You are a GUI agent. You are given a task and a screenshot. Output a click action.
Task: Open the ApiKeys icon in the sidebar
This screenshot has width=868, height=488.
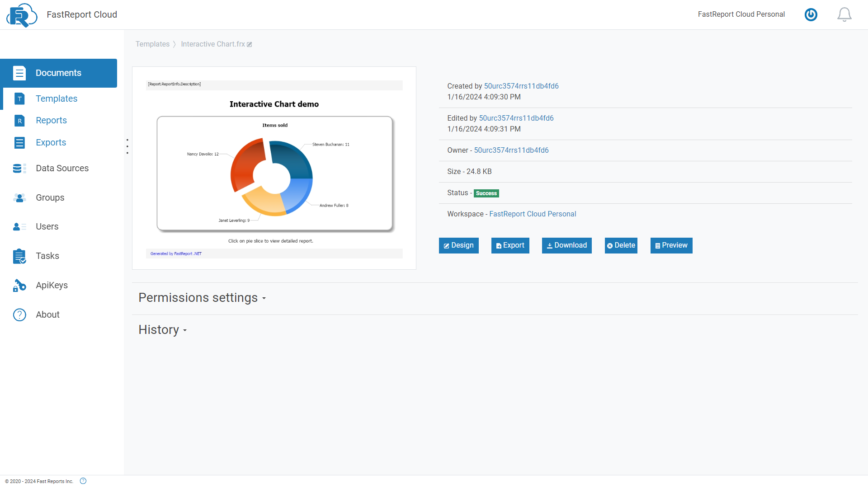click(x=19, y=285)
